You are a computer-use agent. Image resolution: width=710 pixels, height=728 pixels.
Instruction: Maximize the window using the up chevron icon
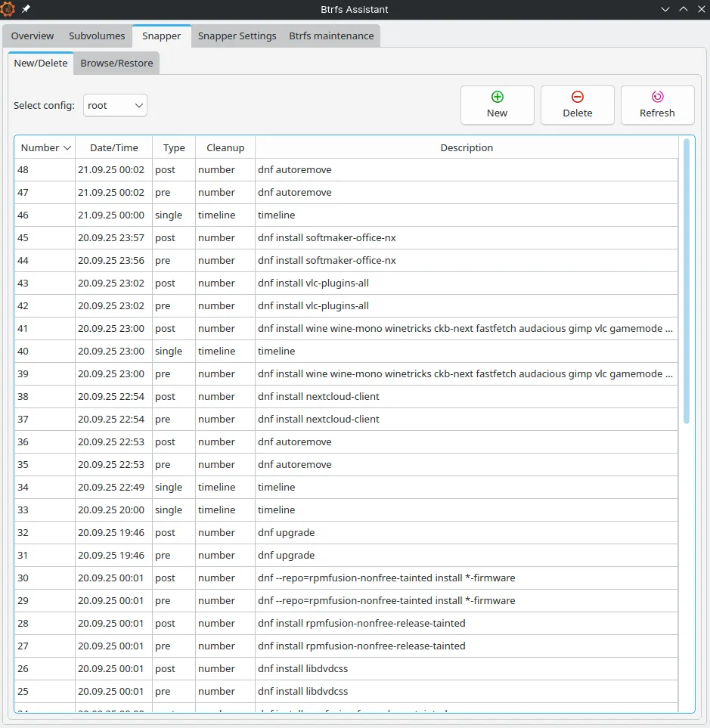[683, 9]
